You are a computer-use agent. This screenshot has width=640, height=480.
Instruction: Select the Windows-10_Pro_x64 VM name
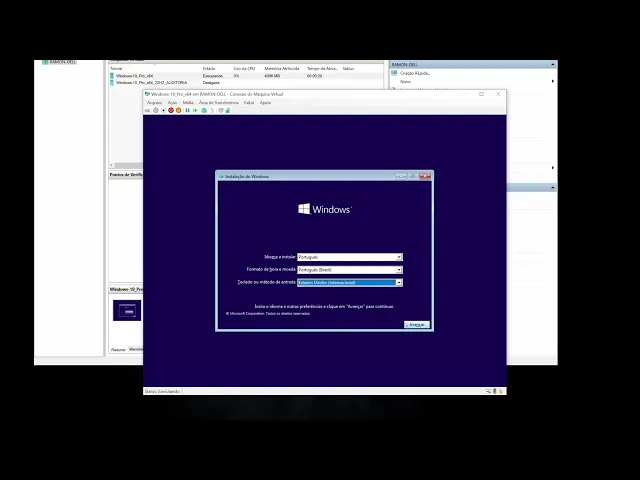pyautogui.click(x=135, y=76)
